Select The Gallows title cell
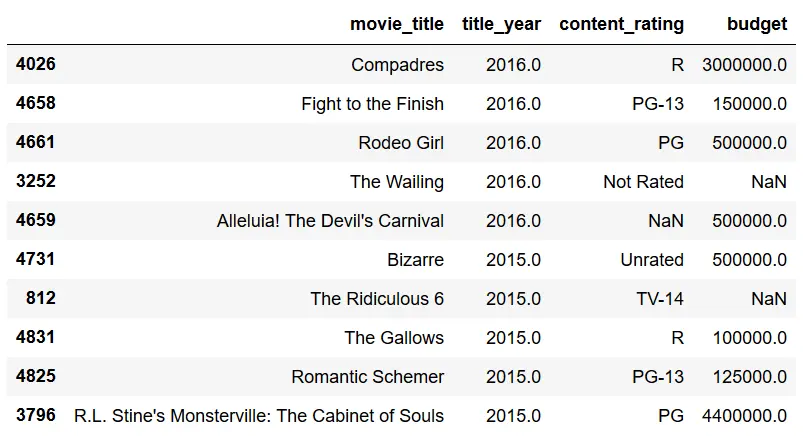The width and height of the screenshot is (803, 445). point(394,337)
